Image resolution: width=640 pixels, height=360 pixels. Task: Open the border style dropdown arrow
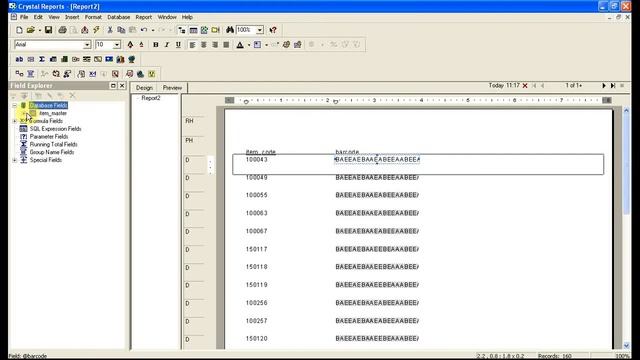[x=266, y=45]
